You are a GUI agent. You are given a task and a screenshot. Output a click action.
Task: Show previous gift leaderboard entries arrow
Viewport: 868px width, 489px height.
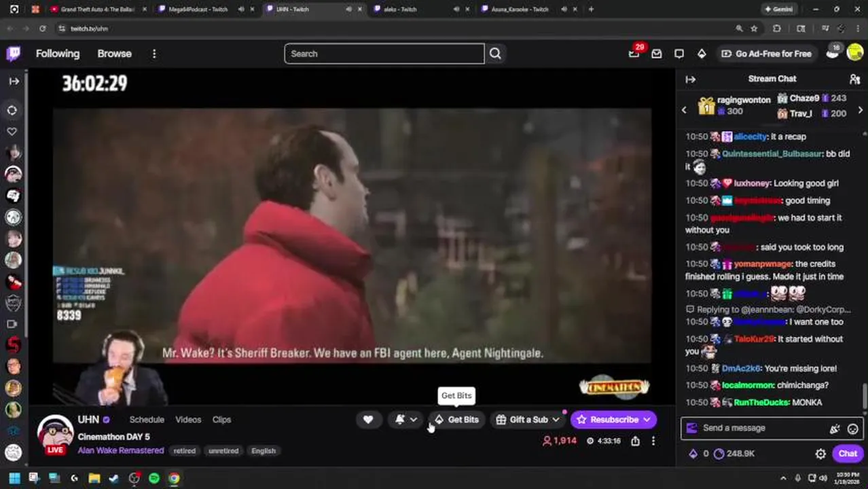point(684,110)
